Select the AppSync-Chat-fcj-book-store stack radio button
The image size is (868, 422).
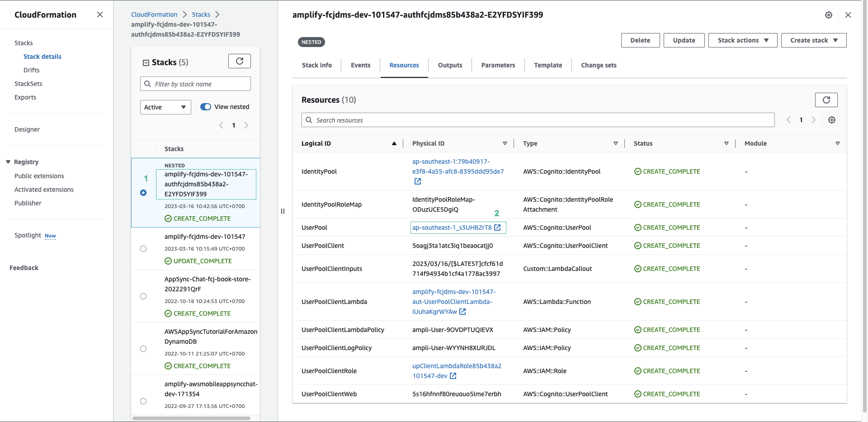click(x=143, y=296)
